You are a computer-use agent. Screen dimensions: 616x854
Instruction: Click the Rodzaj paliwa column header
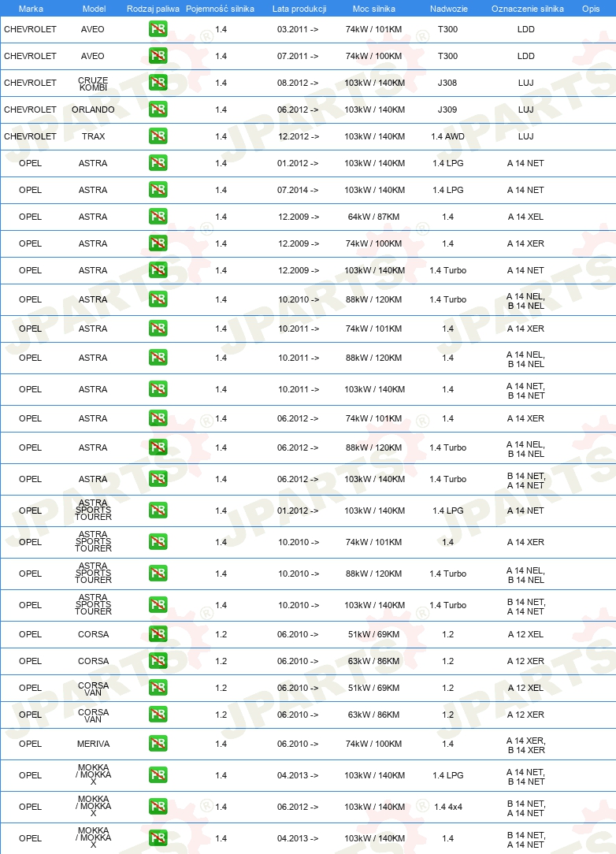(x=153, y=9)
